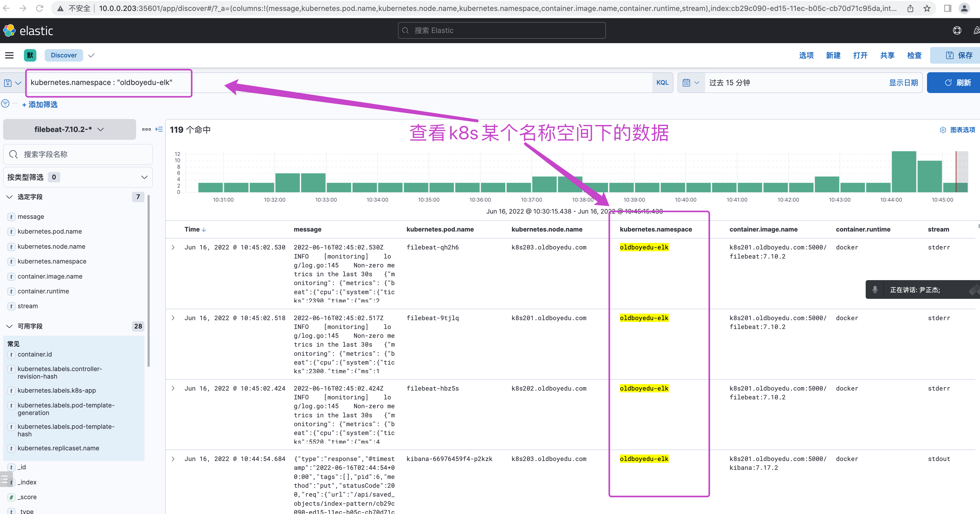The width and height of the screenshot is (980, 514).
Task: Click the saved query disk icon
Action: [x=8, y=83]
